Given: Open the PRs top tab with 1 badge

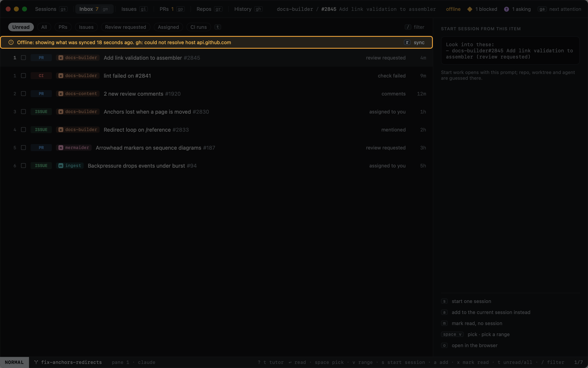Looking at the screenshot, I should click(172, 9).
